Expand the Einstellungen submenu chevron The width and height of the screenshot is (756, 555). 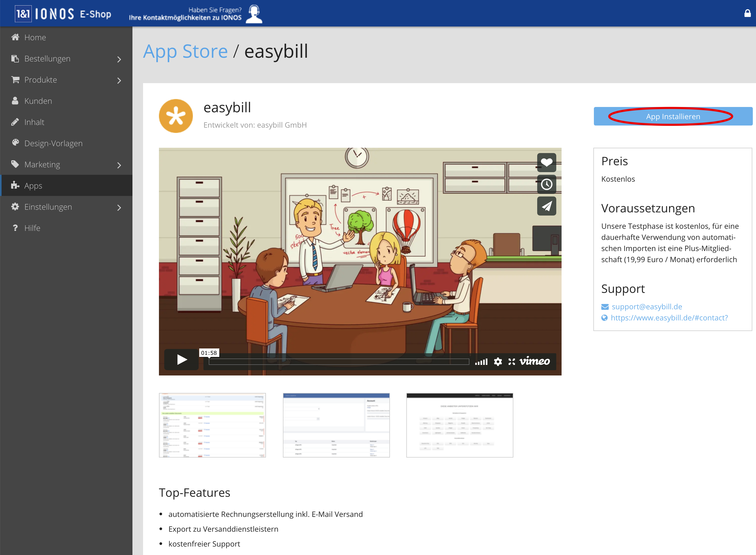[x=119, y=207]
